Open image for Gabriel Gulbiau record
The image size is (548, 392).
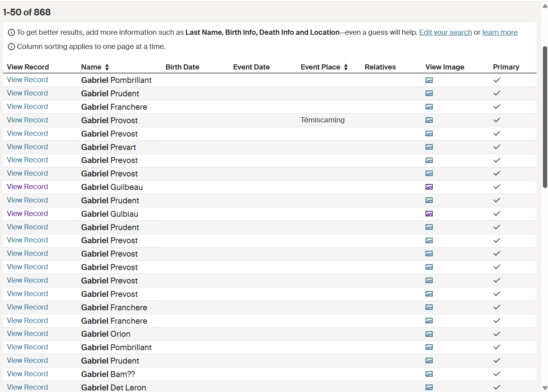pyautogui.click(x=429, y=214)
